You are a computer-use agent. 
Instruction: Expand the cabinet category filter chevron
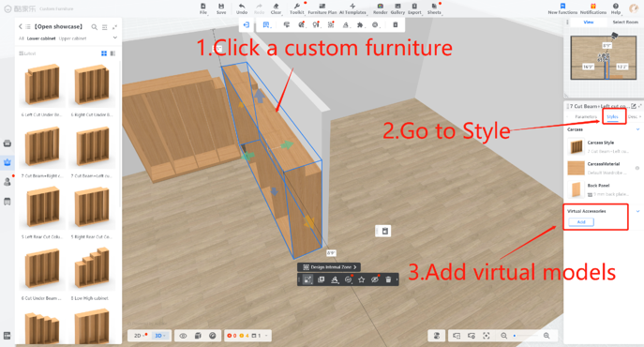tap(115, 38)
